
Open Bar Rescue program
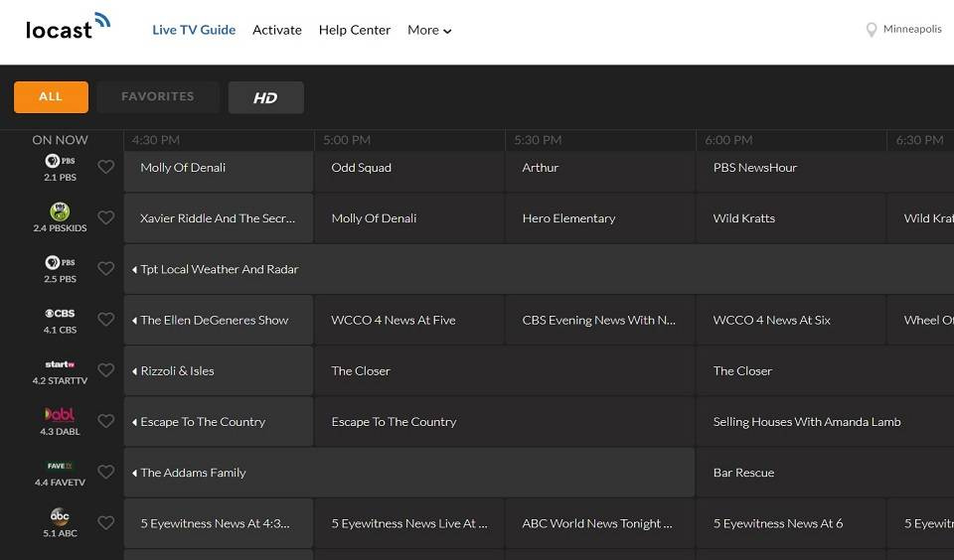[x=826, y=473]
